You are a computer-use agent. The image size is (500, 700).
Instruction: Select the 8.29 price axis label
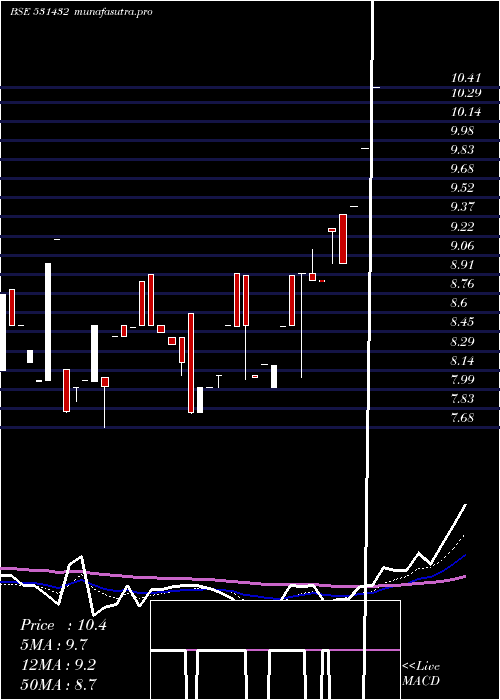click(x=462, y=342)
